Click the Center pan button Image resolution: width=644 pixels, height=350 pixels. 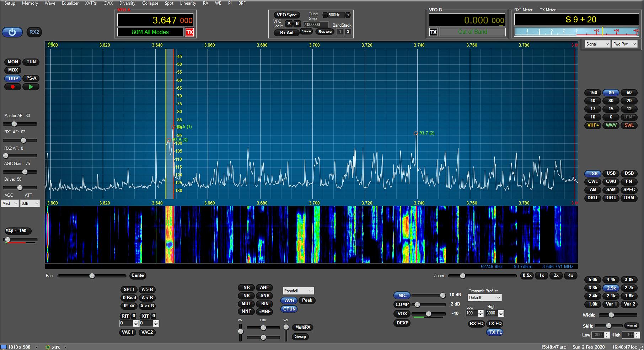tap(138, 275)
